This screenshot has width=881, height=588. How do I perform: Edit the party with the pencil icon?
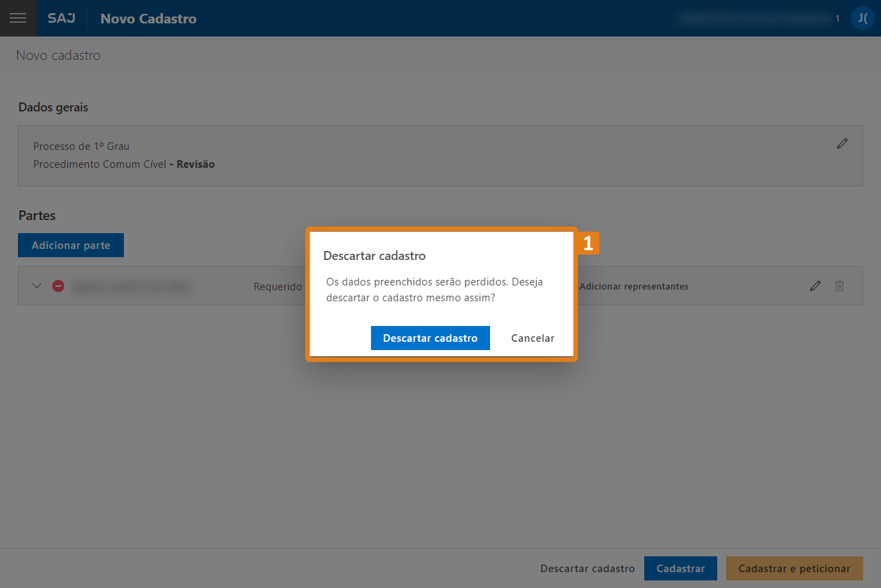point(815,286)
